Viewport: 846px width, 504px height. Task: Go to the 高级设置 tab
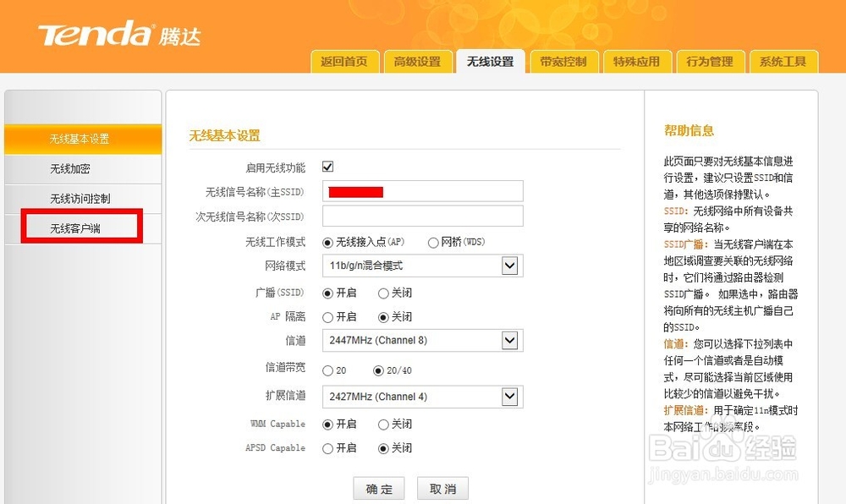coord(418,61)
